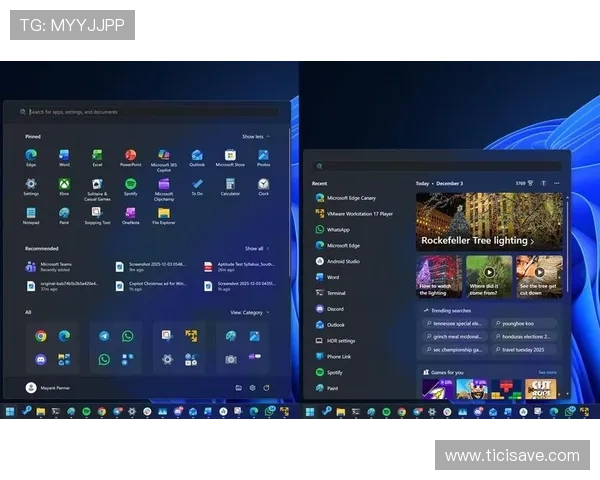Search trending 'younghoe koo'
Screen dimensions: 600x480
coord(523,323)
